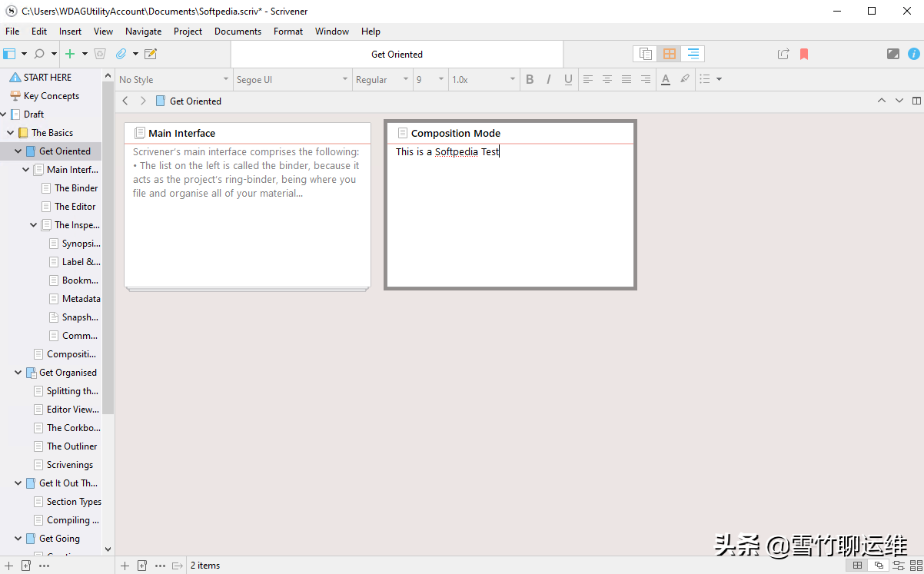Open the Add document type dropdown arrow

[x=85, y=54]
